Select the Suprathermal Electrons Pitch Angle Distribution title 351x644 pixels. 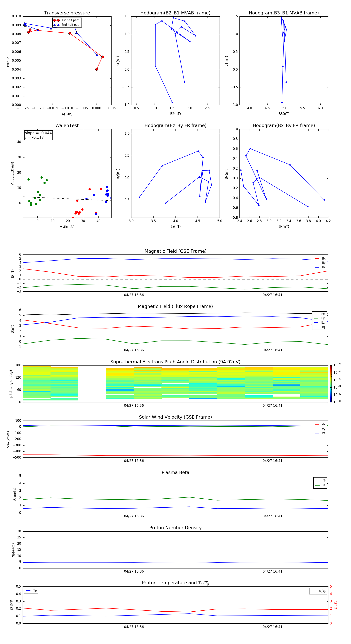175,362
